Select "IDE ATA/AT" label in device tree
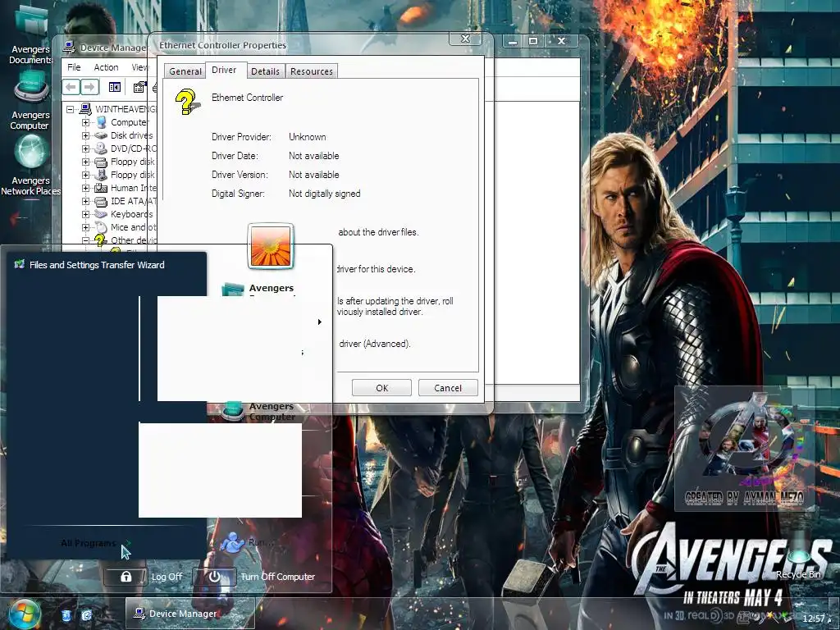 click(x=134, y=202)
